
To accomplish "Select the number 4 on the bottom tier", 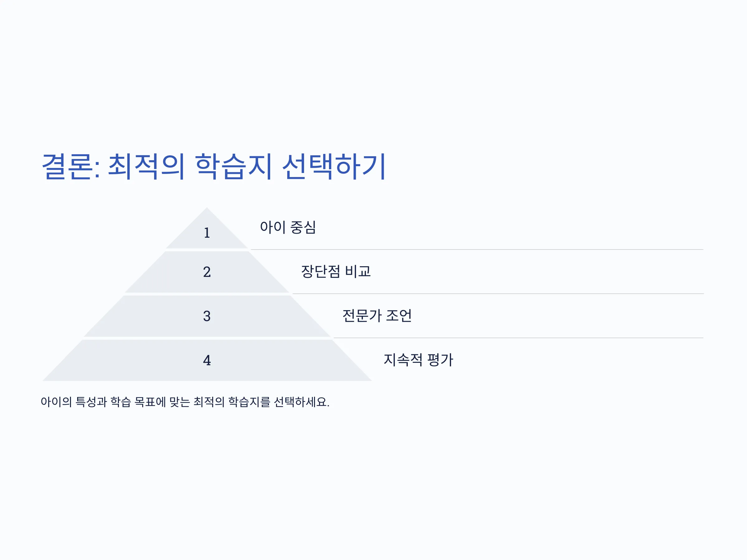I will pyautogui.click(x=207, y=361).
